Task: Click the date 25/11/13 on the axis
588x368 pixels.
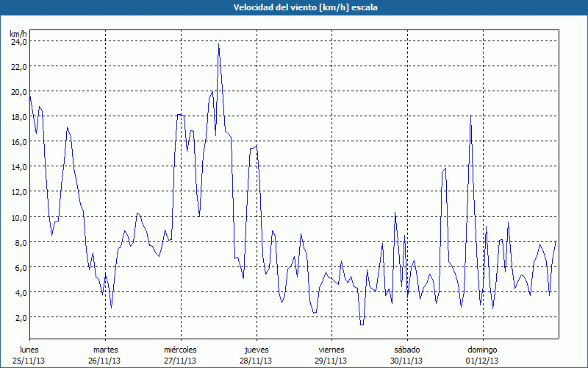Action: pyautogui.click(x=29, y=361)
